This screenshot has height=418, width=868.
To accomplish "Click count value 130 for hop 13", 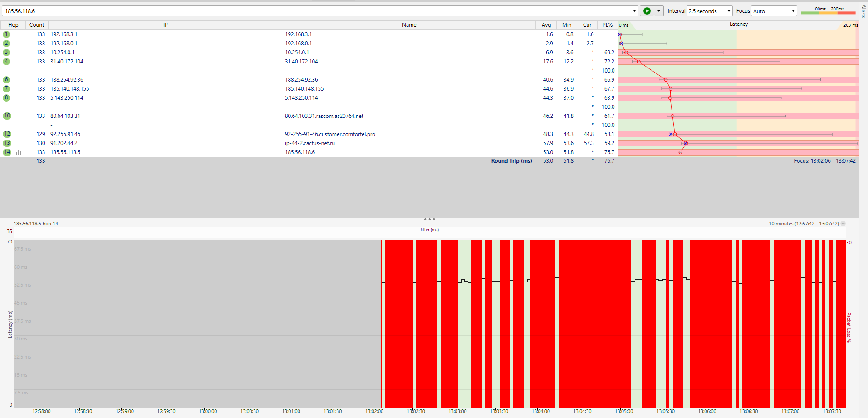I will (x=41, y=143).
